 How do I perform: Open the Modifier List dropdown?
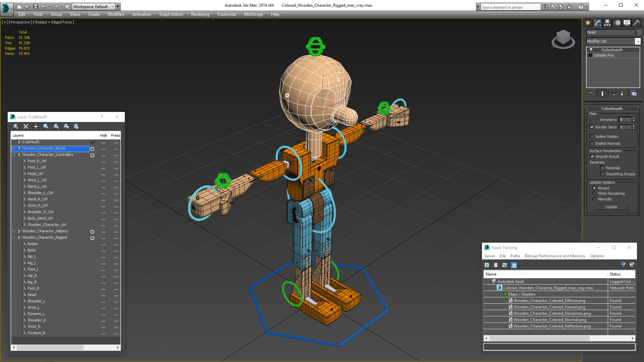638,41
